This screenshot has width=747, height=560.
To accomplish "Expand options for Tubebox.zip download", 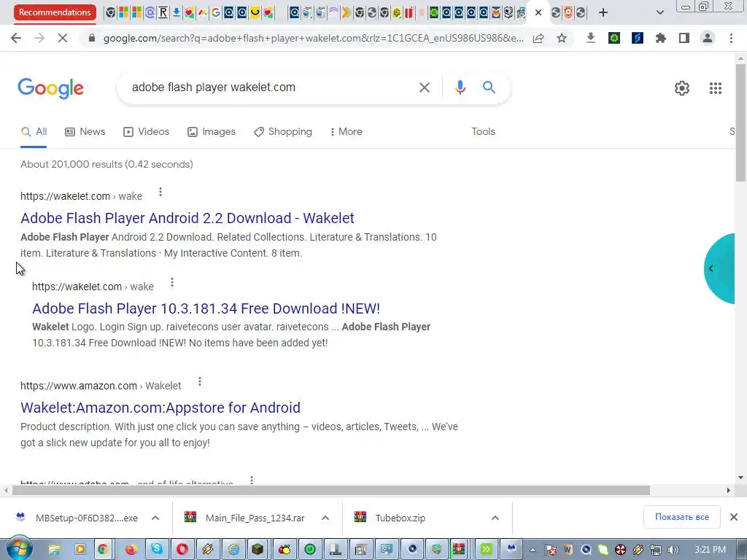I will [495, 518].
